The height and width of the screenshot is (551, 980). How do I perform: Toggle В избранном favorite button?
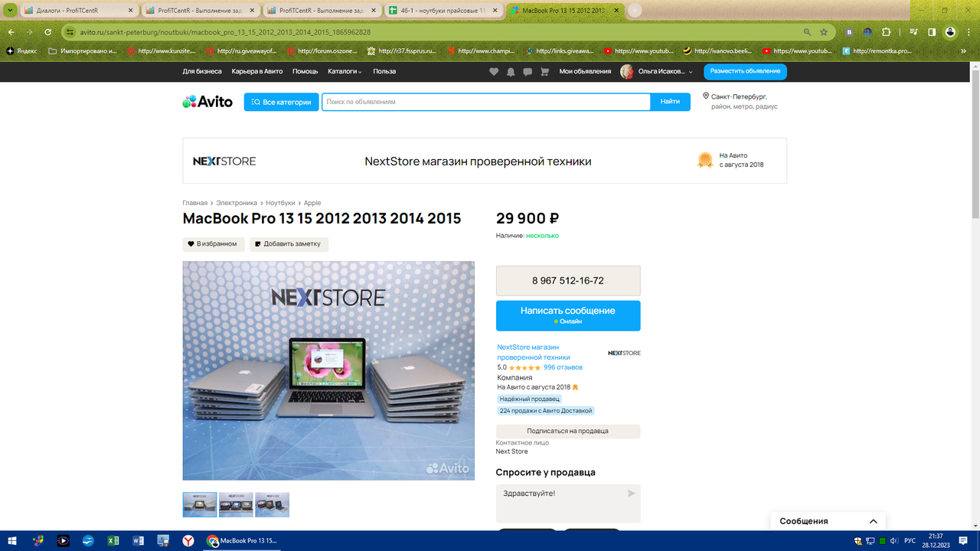click(x=214, y=244)
